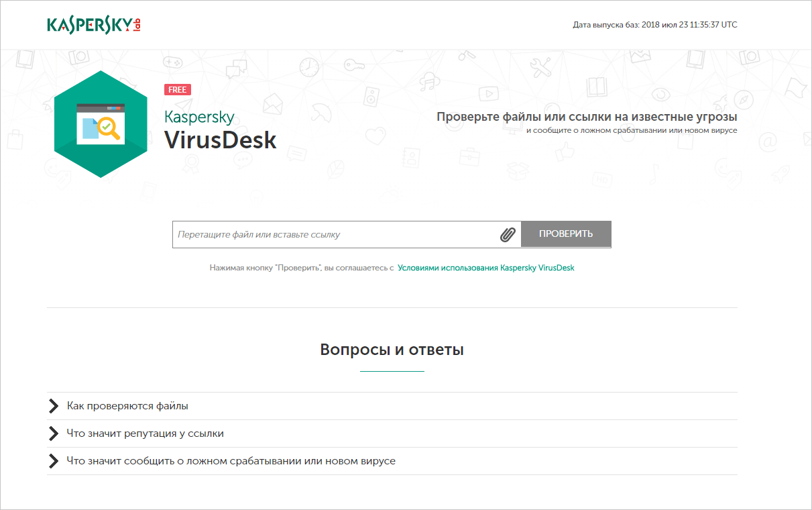Click the red FREE badge

178,90
